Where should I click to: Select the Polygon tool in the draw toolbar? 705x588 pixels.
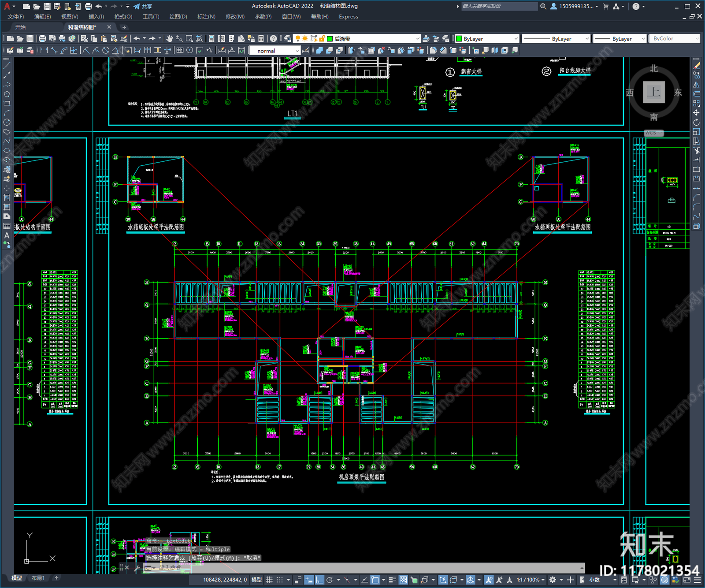[x=7, y=94]
